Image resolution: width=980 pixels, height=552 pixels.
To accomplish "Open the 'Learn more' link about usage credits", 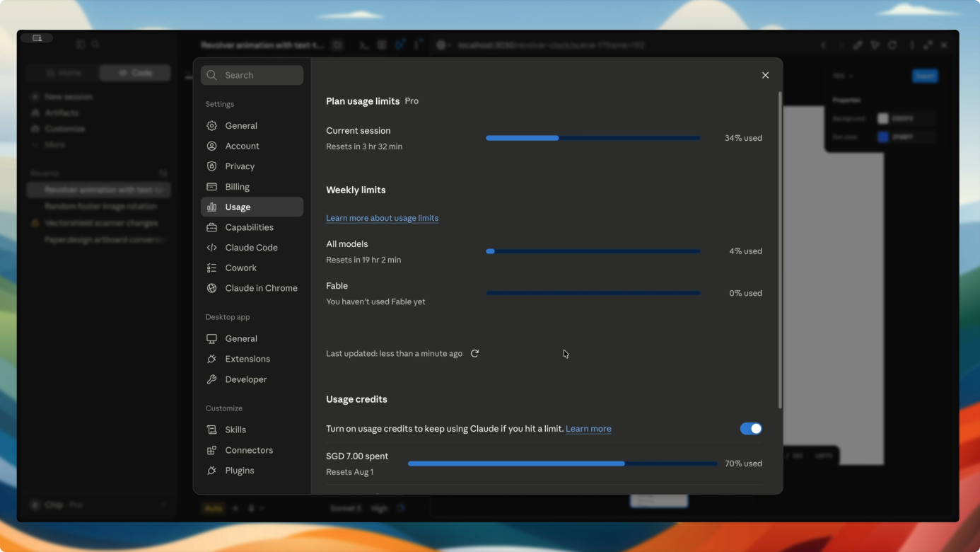I will (x=588, y=429).
